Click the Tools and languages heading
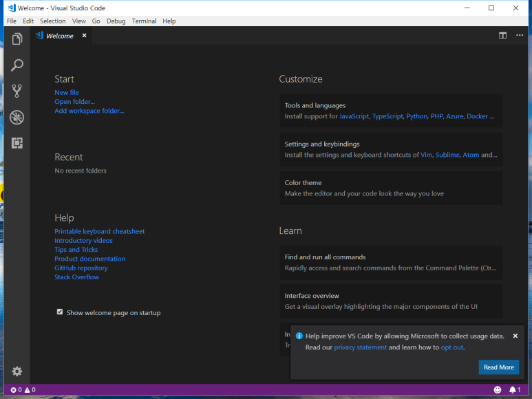Image resolution: width=532 pixels, height=399 pixels. pos(315,105)
